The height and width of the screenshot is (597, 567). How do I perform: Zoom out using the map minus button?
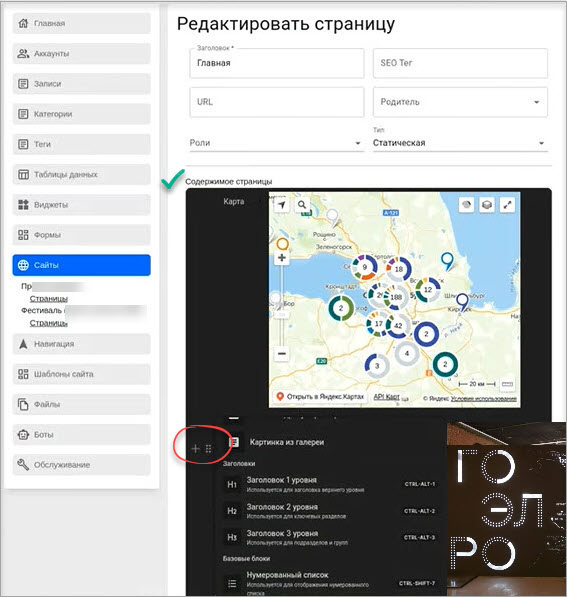click(282, 354)
